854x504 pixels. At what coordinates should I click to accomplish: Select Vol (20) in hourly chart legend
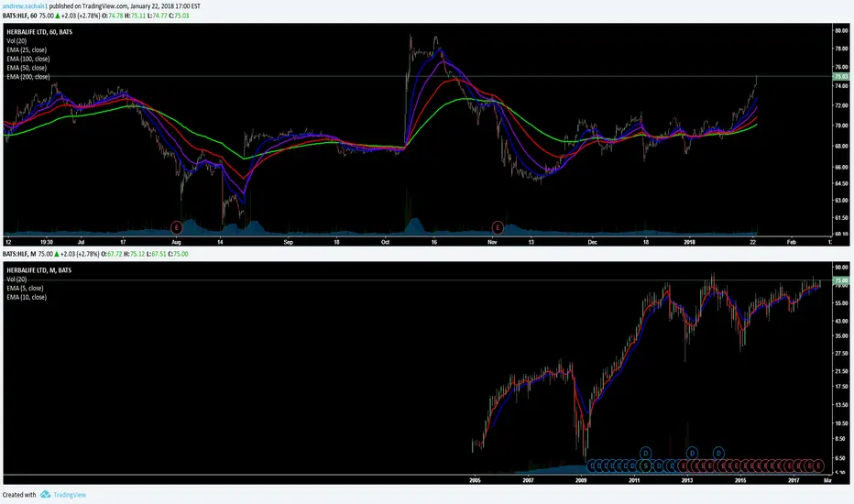pyautogui.click(x=16, y=41)
